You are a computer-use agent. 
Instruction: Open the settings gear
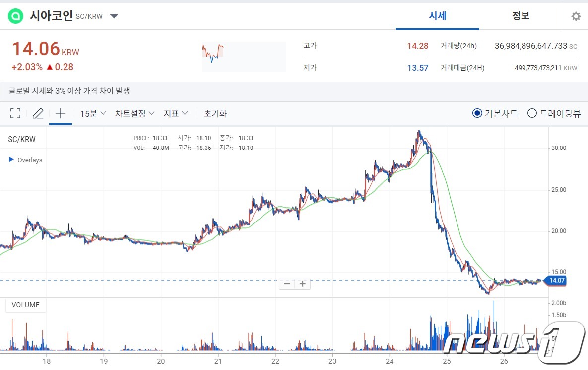point(575,16)
